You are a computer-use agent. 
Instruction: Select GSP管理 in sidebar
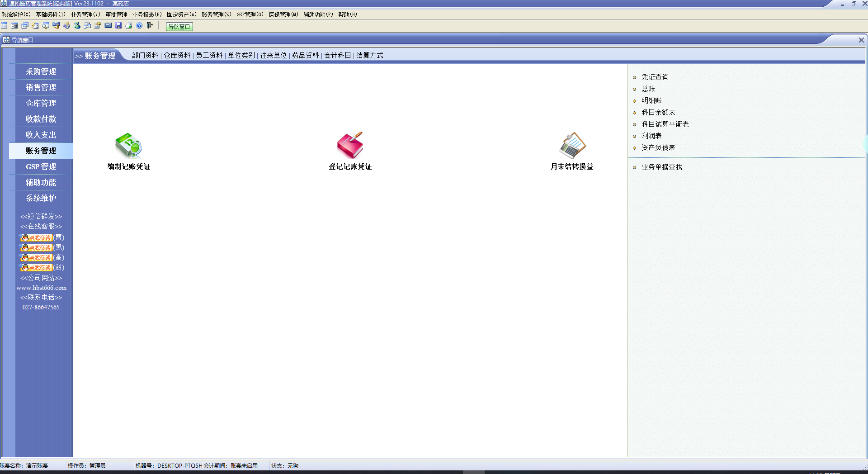[x=41, y=166]
